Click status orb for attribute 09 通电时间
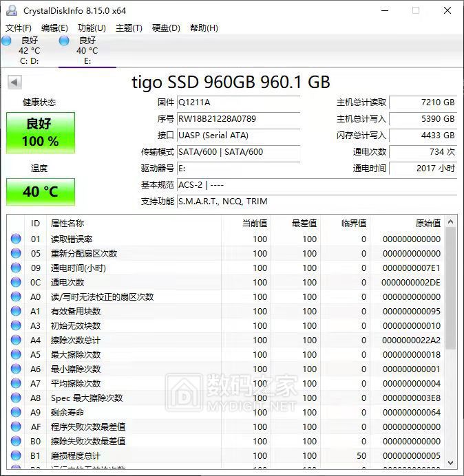 coord(16,268)
